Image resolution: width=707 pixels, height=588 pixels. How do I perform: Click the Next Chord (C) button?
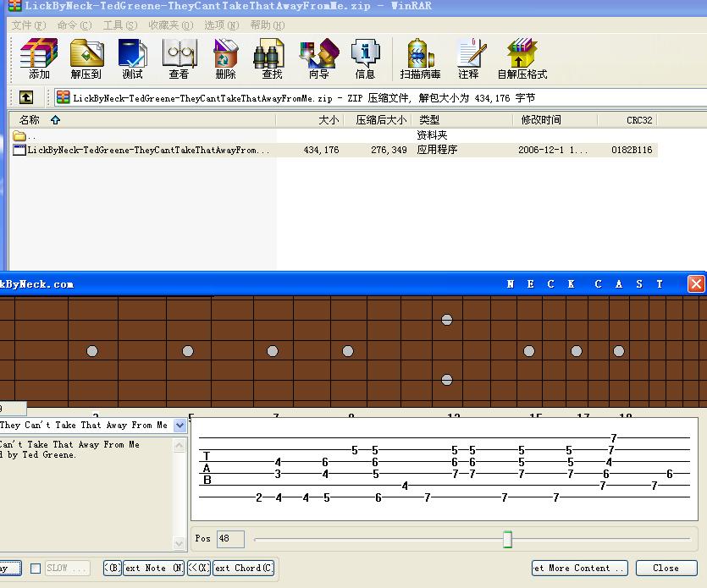[243, 568]
